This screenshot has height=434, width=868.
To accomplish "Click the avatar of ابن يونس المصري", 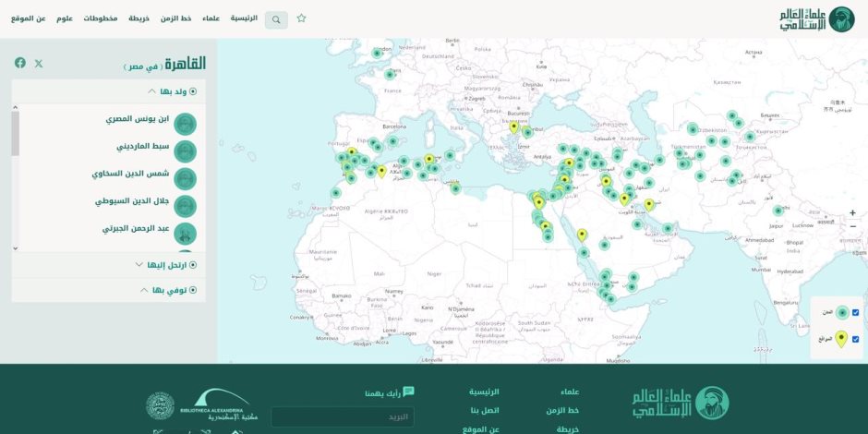I will (x=185, y=124).
